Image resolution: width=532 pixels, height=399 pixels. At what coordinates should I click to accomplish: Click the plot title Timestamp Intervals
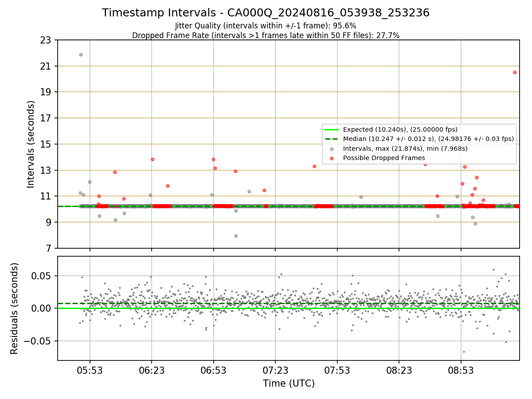(x=266, y=13)
